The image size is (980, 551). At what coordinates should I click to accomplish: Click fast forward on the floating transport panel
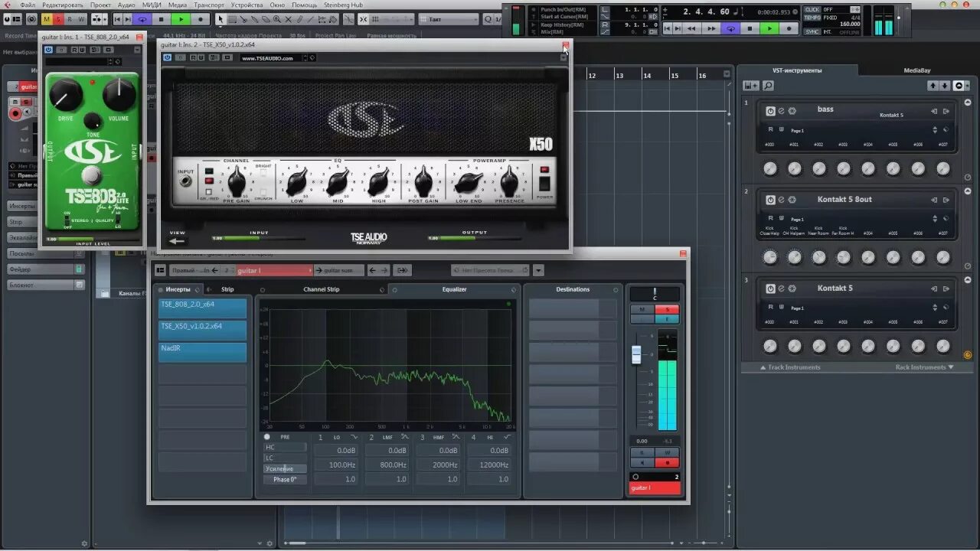pos(711,28)
